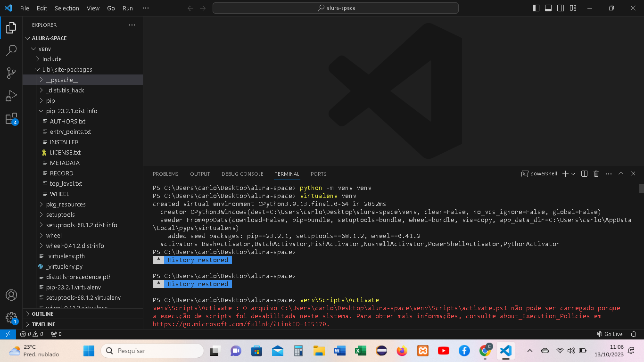Toggle the primary side bar layout icon
Screen dimensions: 644x362
pos(536,8)
